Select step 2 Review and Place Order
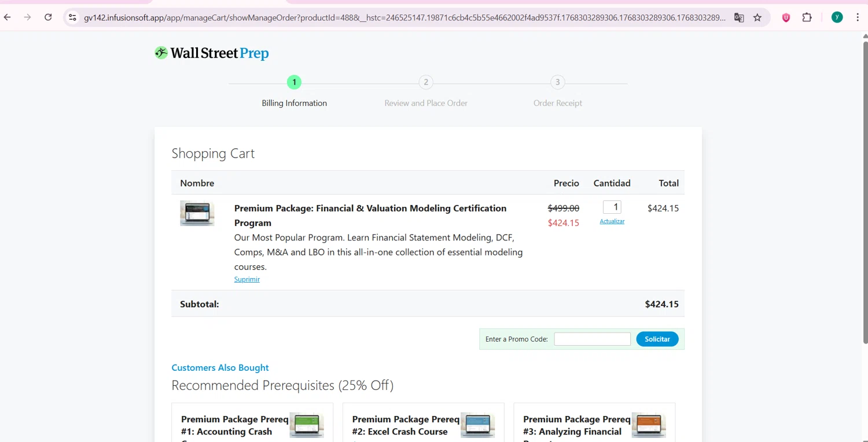This screenshot has height=442, width=868. pos(426,82)
